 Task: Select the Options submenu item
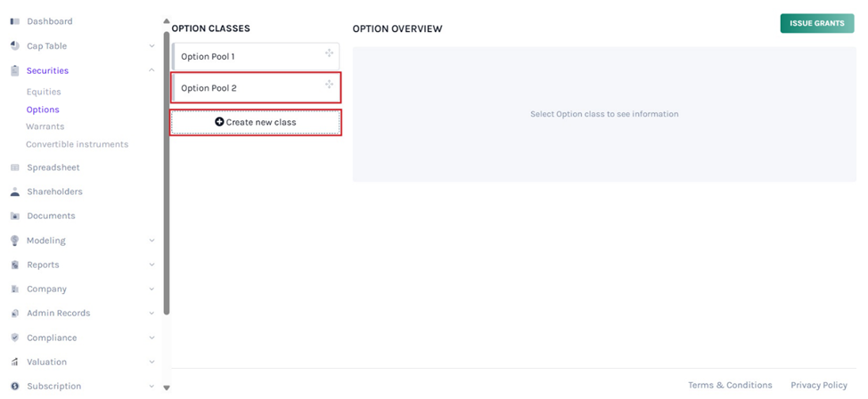pyautogui.click(x=43, y=110)
